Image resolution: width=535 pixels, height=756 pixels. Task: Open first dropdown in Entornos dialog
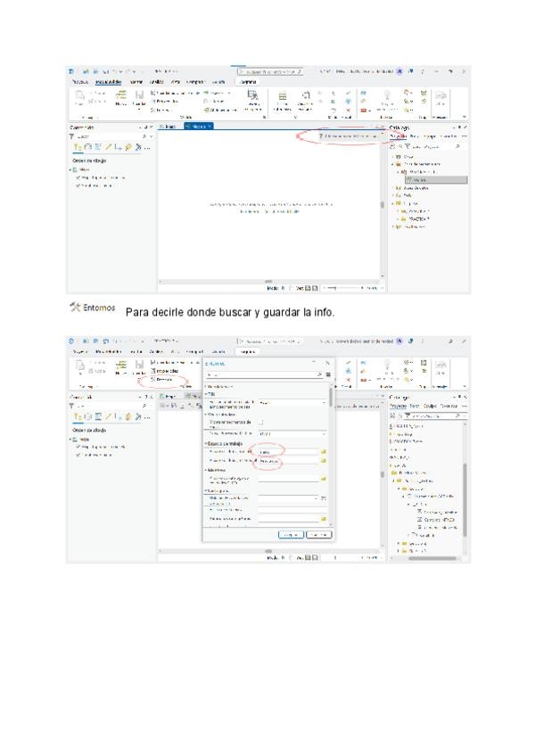[292, 403]
